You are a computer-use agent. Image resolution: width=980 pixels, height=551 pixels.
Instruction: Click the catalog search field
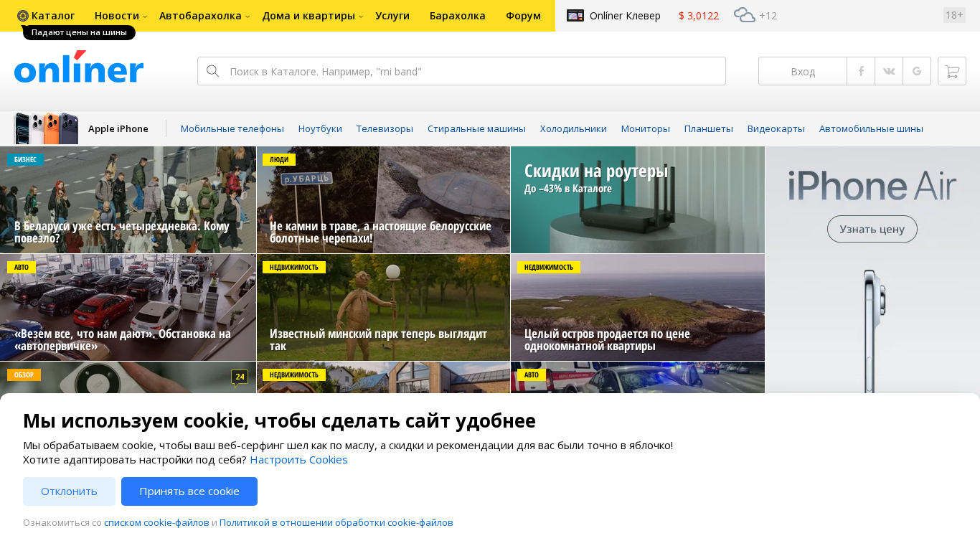point(461,71)
